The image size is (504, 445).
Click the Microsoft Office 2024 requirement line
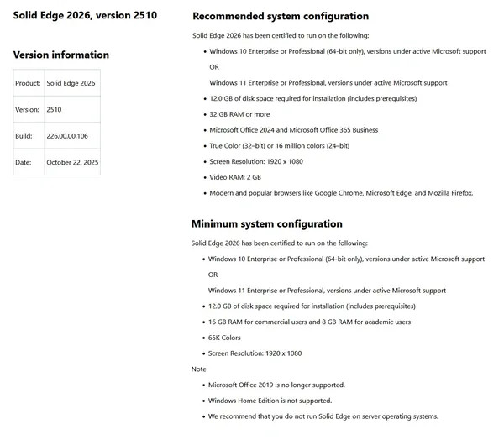293,130
